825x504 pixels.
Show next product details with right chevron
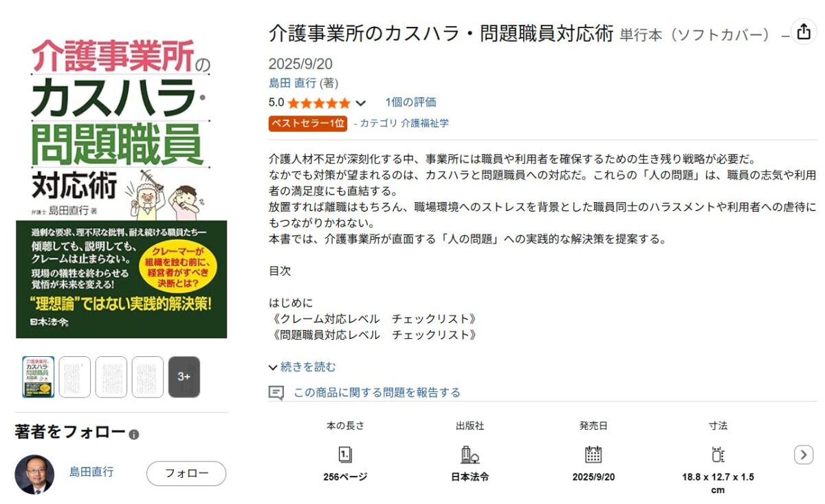(x=804, y=454)
